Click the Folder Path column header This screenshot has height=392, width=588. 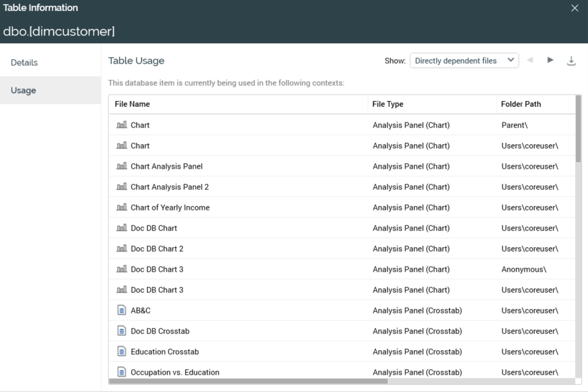pyautogui.click(x=521, y=104)
